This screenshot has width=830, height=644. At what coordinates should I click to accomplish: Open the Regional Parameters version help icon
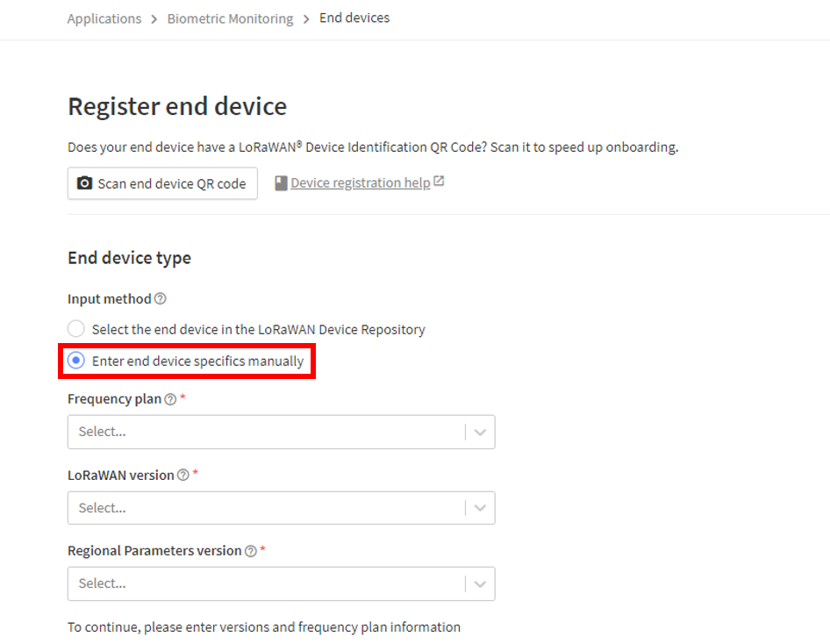tap(250, 551)
